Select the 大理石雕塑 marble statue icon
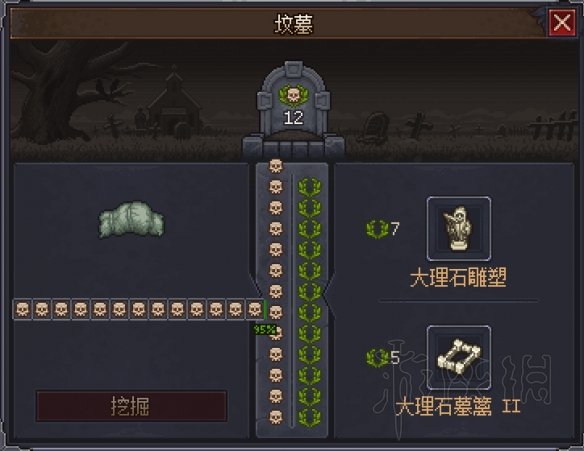Image resolution: width=584 pixels, height=451 pixels. click(458, 229)
